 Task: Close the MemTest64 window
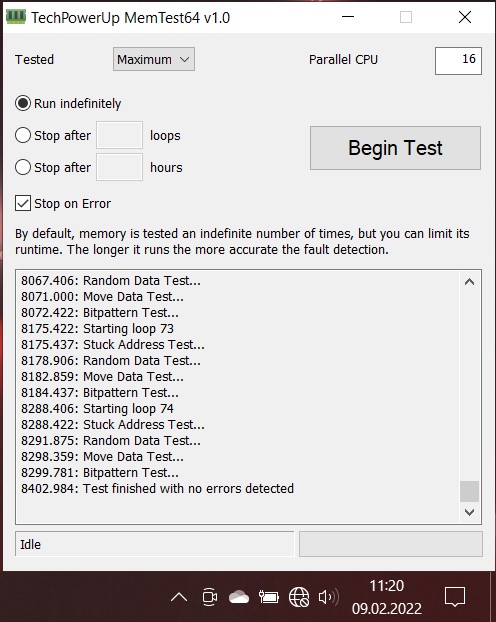[x=465, y=17]
